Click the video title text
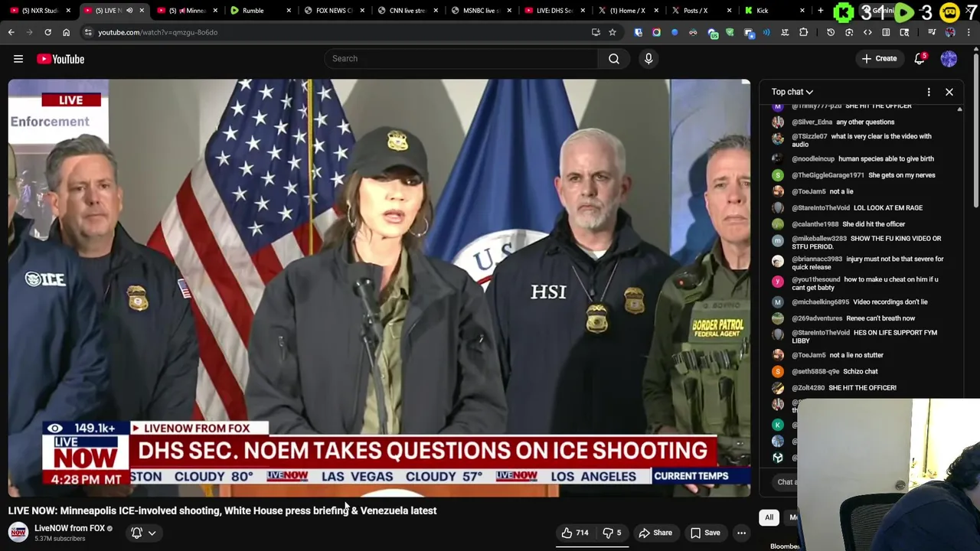Screen dimensions: 980x551 (x=223, y=510)
